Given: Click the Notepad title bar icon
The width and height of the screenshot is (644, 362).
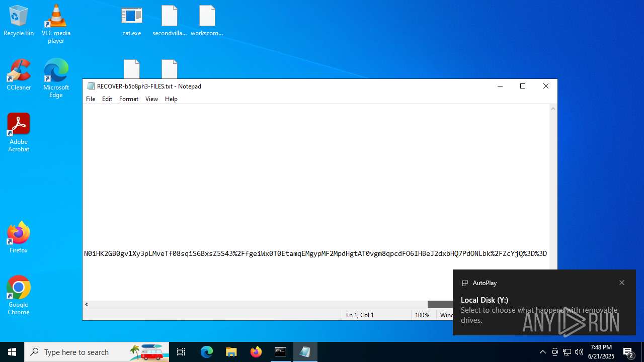Looking at the screenshot, I should click(x=91, y=86).
